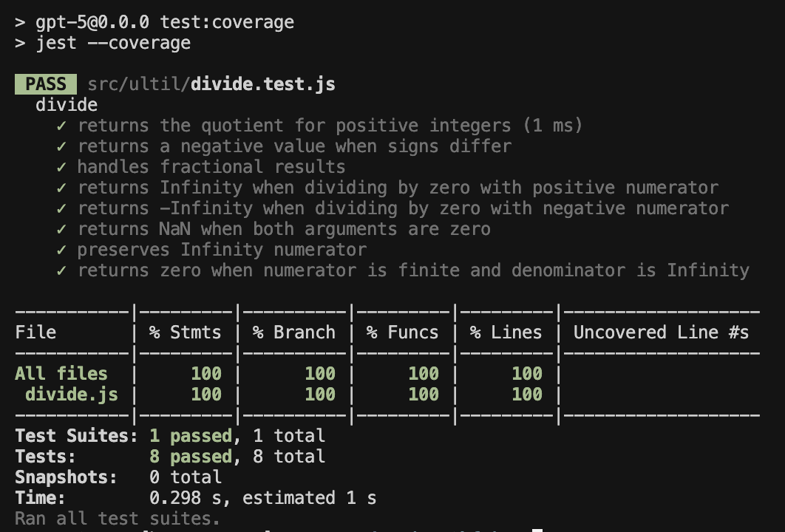
Task: Click the % Funcs column header
Action: 402,332
